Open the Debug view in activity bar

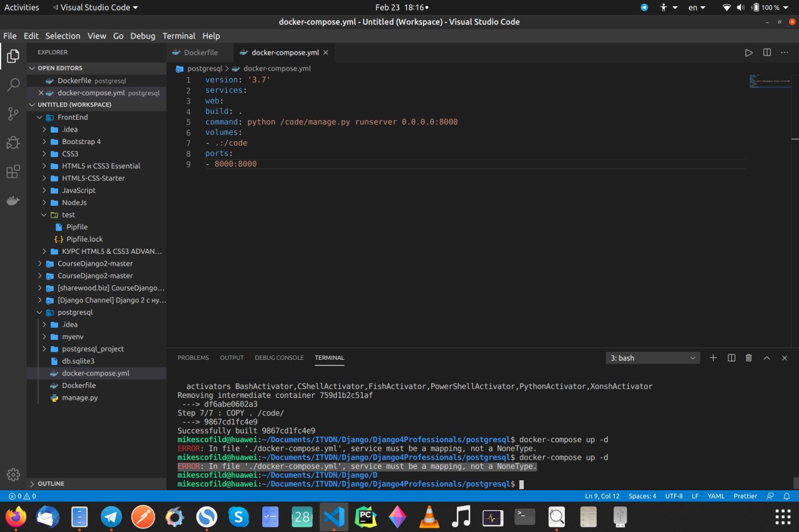13,143
